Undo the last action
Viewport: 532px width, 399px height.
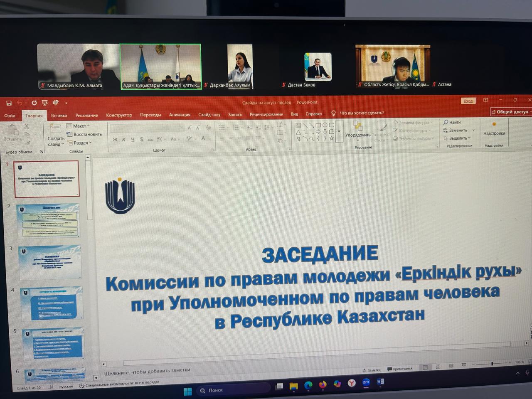click(x=20, y=103)
